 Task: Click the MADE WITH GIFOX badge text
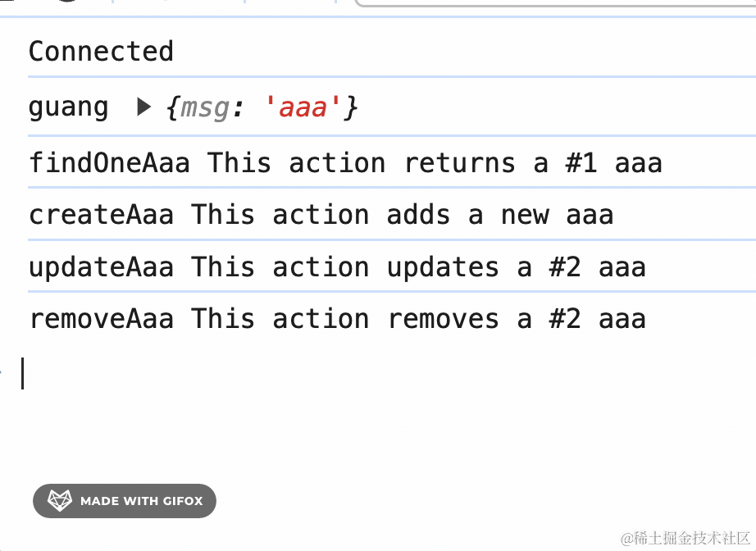coord(141,501)
